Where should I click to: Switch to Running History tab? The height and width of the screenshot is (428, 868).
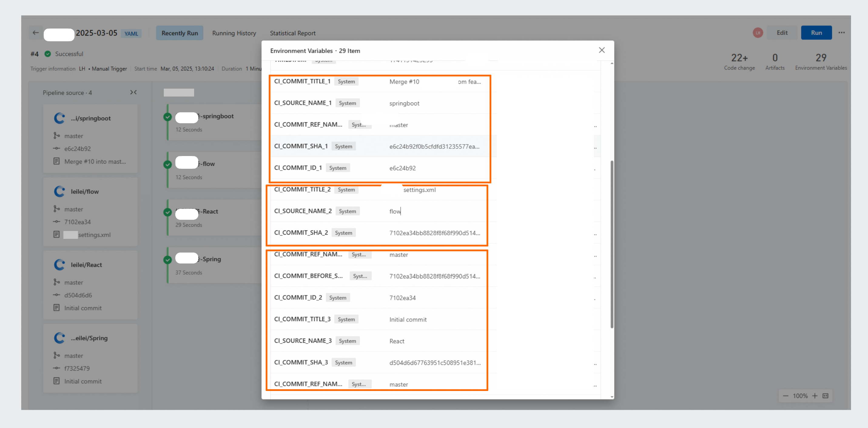pyautogui.click(x=234, y=33)
